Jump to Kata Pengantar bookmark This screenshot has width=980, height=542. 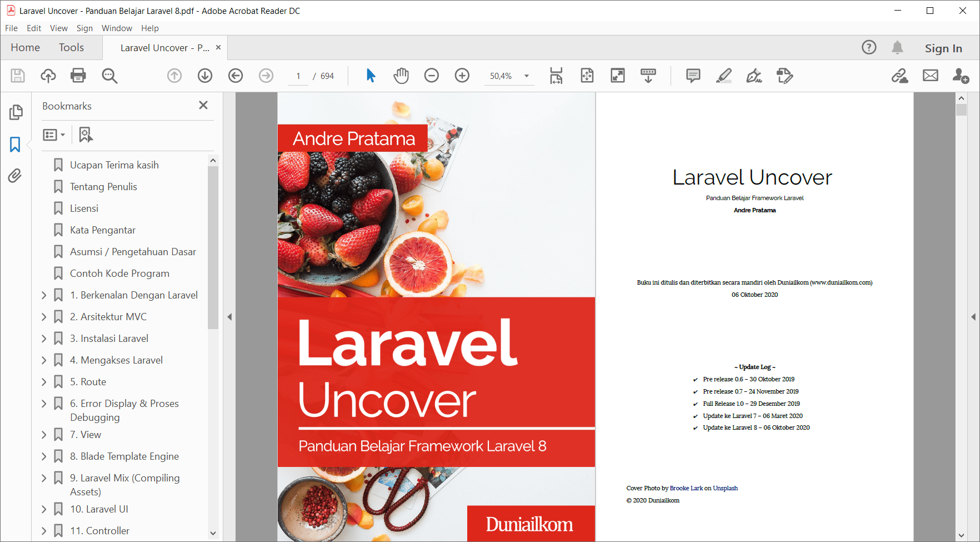[103, 230]
